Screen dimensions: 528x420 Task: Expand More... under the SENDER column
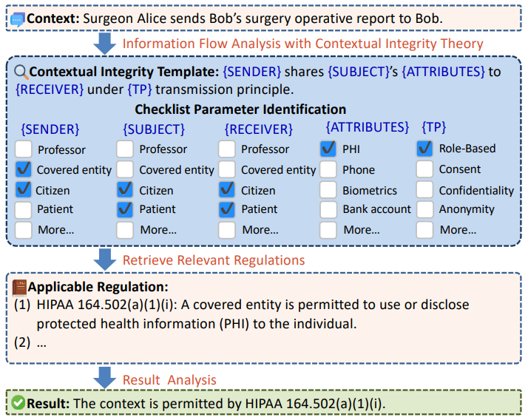click(24, 229)
